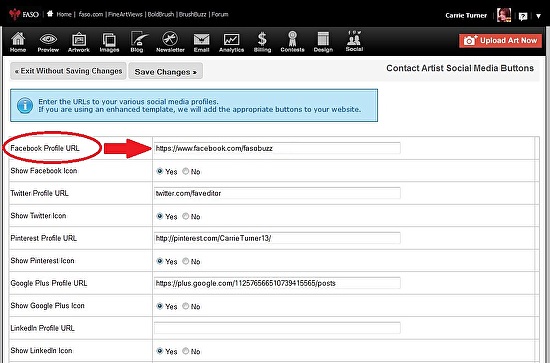Follow the FineArtViews link
The width and height of the screenshot is (550, 363).
125,14
